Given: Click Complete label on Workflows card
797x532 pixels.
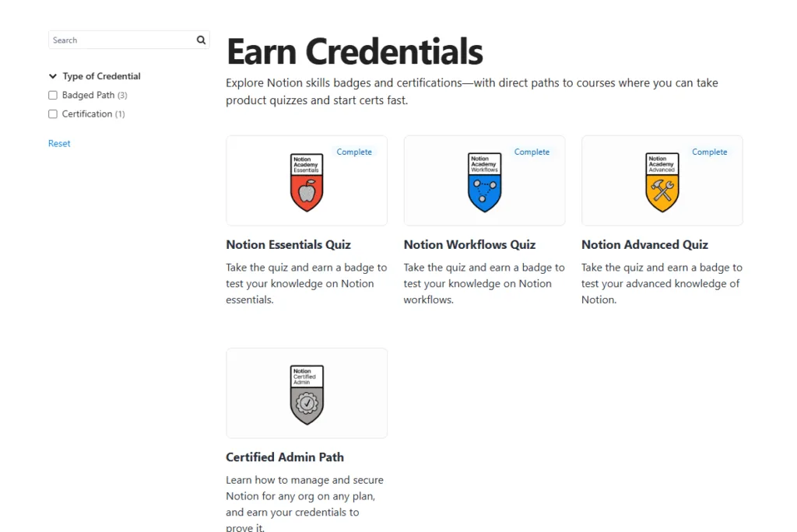Looking at the screenshot, I should (532, 152).
